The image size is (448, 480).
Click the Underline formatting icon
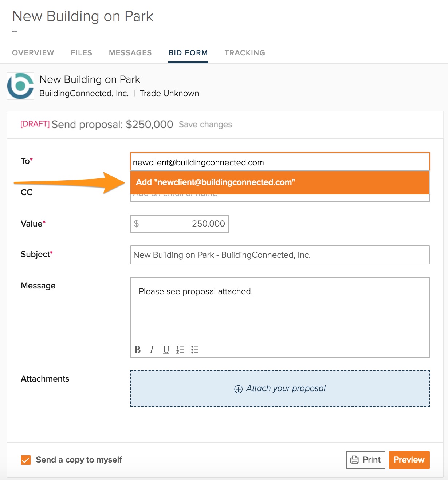click(166, 350)
